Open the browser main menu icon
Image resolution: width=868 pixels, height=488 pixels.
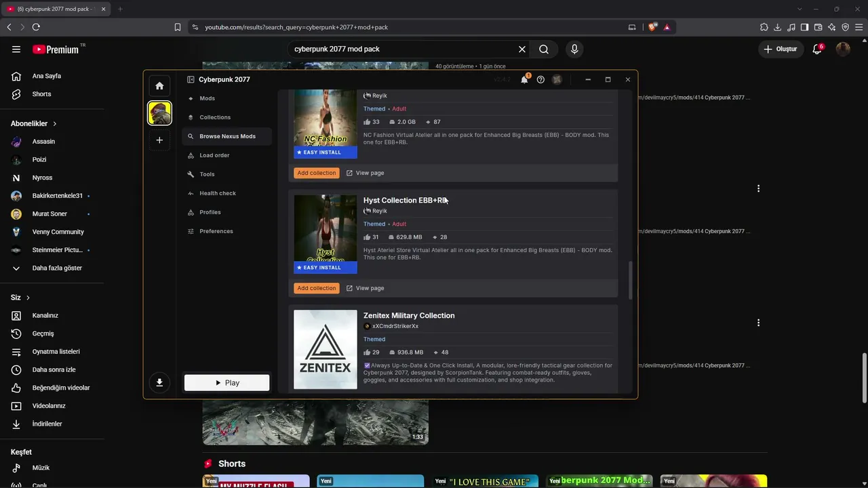coord(859,27)
